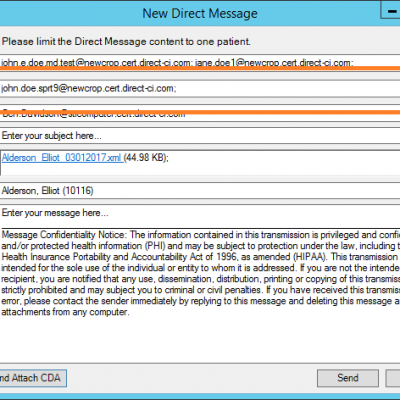400x400 pixels.
Task: Click the (44.98 KB) file size text
Action: pyautogui.click(x=145, y=157)
